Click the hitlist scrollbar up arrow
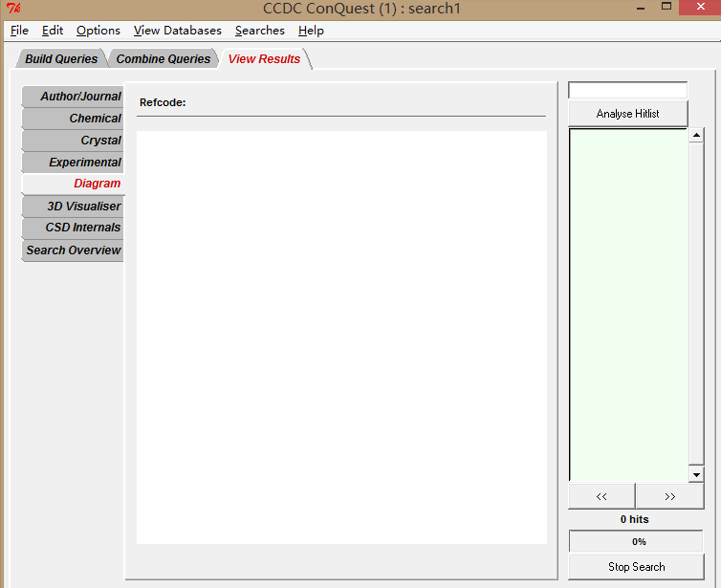The image size is (721, 588). tap(696, 135)
